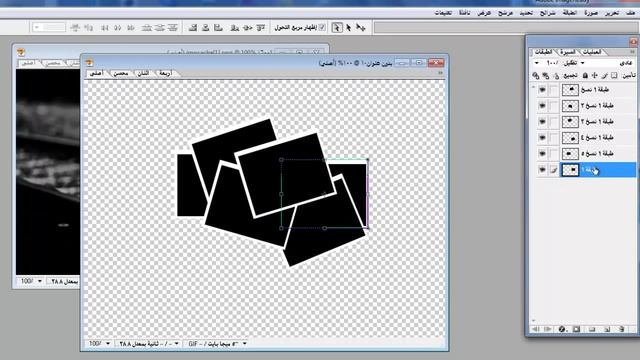Open the شرائح menu
The width and height of the screenshot is (640, 360).
(x=547, y=13)
